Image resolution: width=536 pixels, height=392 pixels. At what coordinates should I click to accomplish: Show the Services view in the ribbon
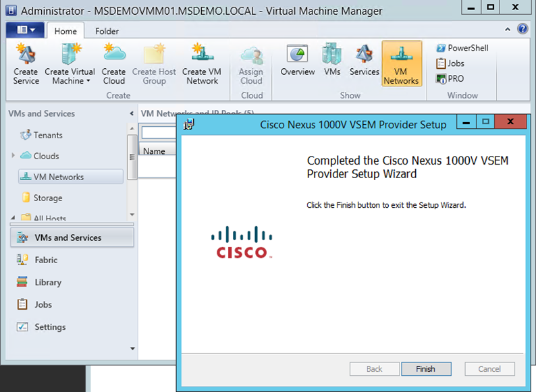(364, 60)
